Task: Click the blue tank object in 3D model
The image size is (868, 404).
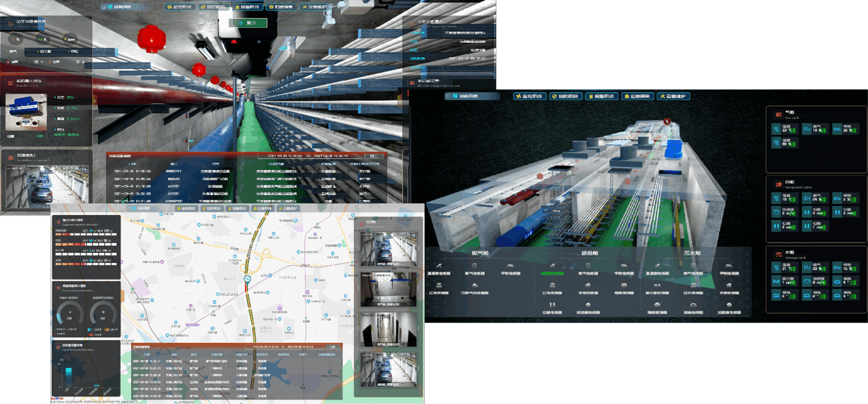Action: (673, 149)
